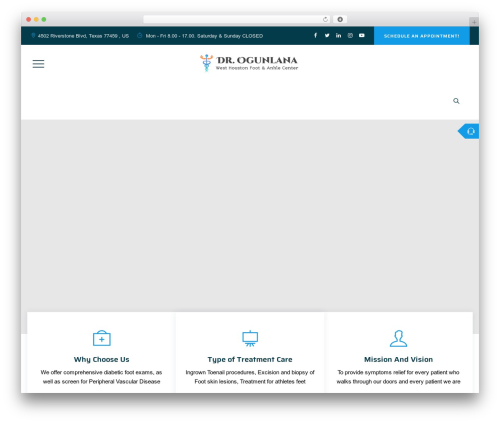The height and width of the screenshot is (423, 500).
Task: Reload the page using refresh icon
Action: point(325,19)
